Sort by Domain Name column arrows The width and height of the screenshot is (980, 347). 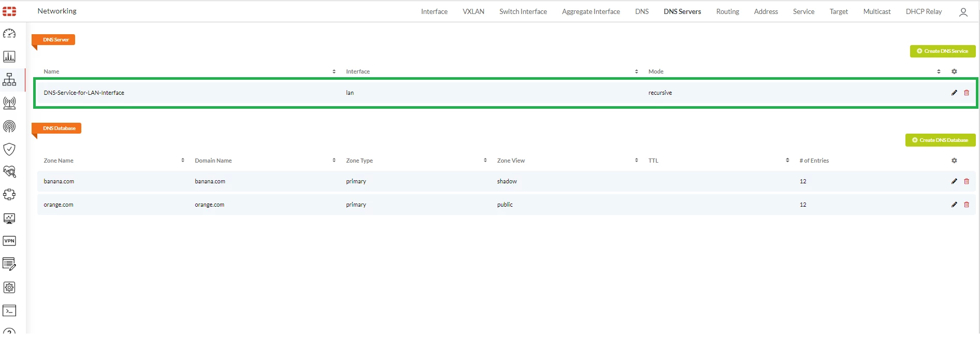coord(334,161)
